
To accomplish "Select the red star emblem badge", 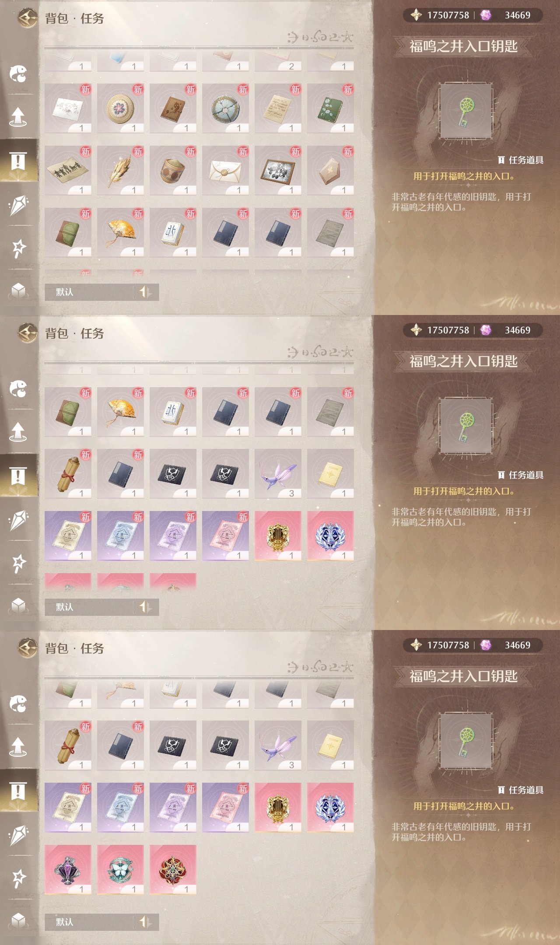I will coord(173,870).
